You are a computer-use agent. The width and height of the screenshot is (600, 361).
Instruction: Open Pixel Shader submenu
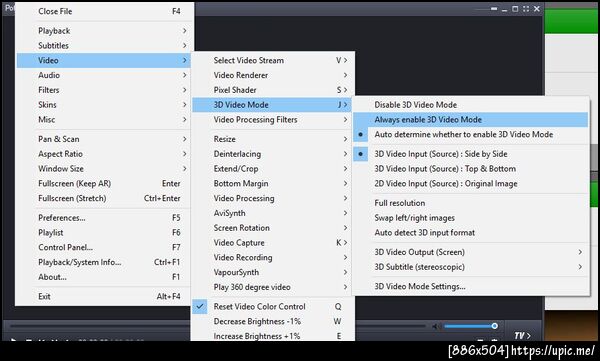(x=272, y=90)
